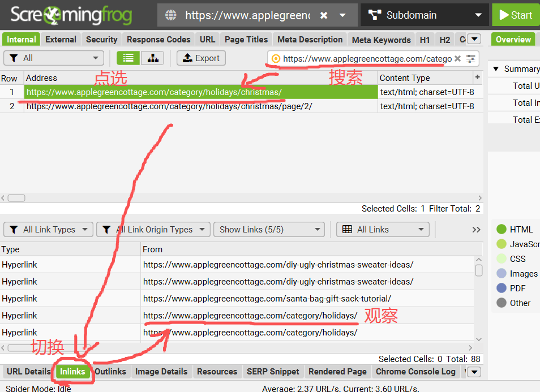
Task: Open the All Links view dropdown
Action: click(383, 230)
